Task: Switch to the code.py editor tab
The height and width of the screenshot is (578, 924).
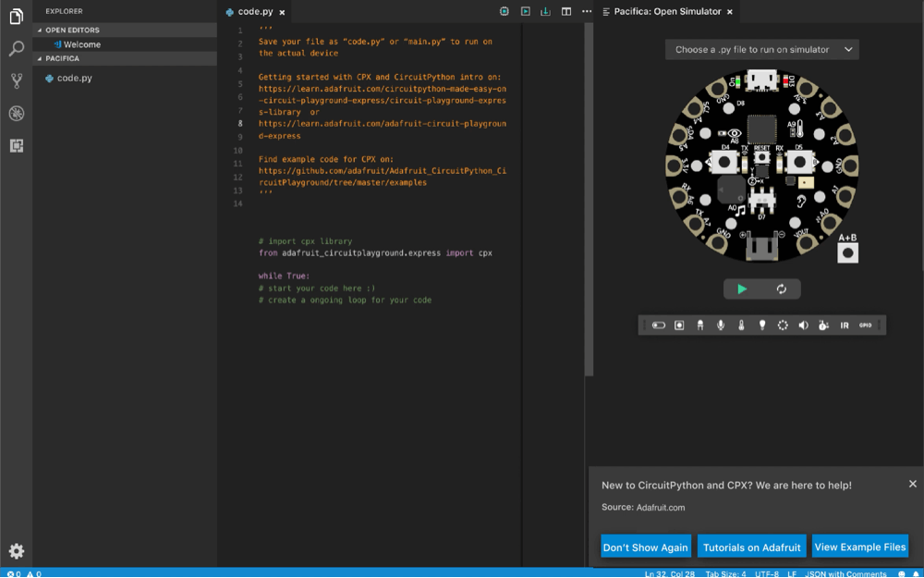Action: 255,12
